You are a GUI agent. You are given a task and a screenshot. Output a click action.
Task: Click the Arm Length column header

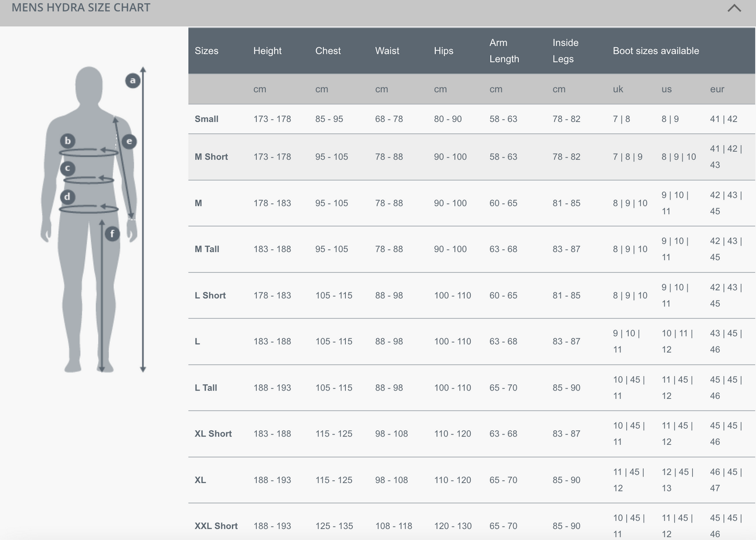[504, 51]
